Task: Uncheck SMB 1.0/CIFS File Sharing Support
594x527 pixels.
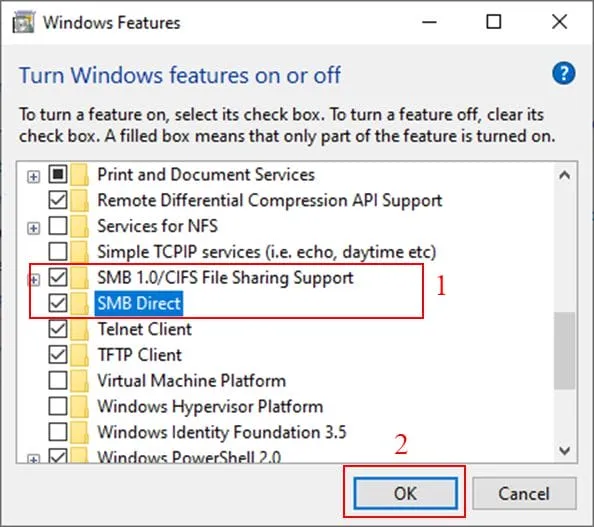Action: (58, 277)
